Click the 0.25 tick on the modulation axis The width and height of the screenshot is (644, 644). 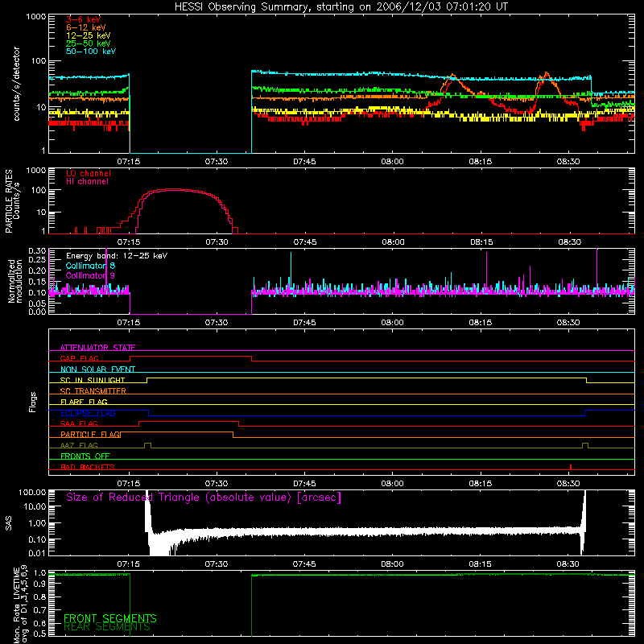click(x=37, y=259)
